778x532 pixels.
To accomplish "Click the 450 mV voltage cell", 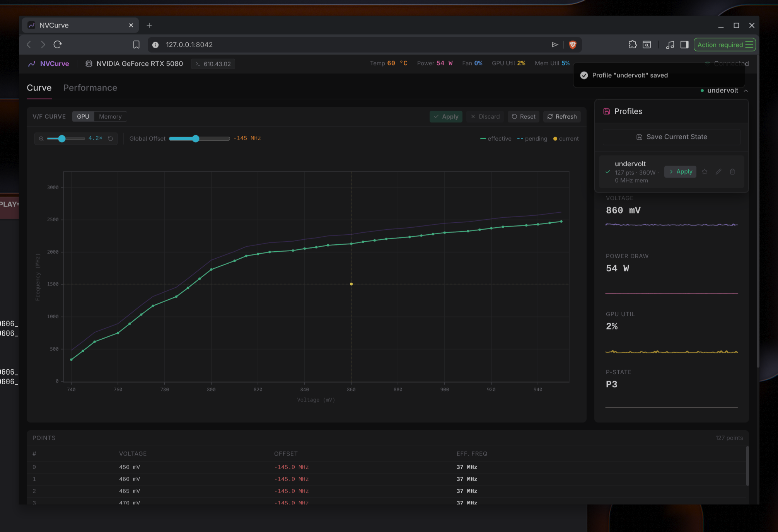I will point(130,467).
